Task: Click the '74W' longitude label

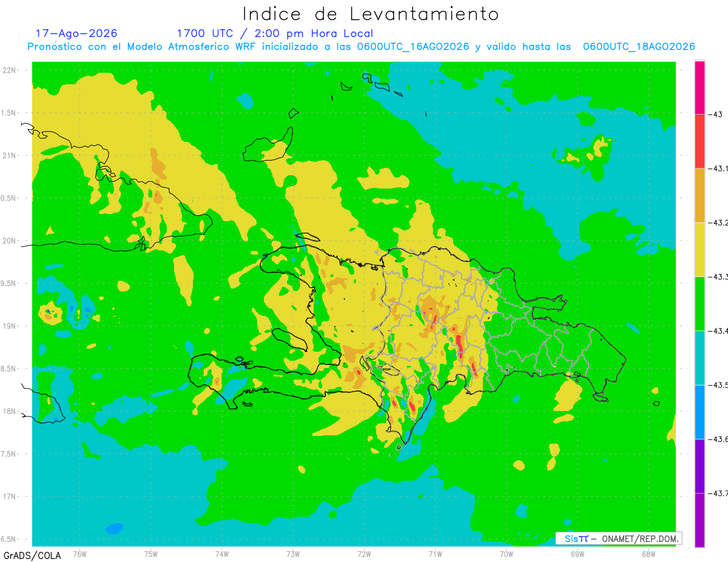Action: pyautogui.click(x=222, y=554)
